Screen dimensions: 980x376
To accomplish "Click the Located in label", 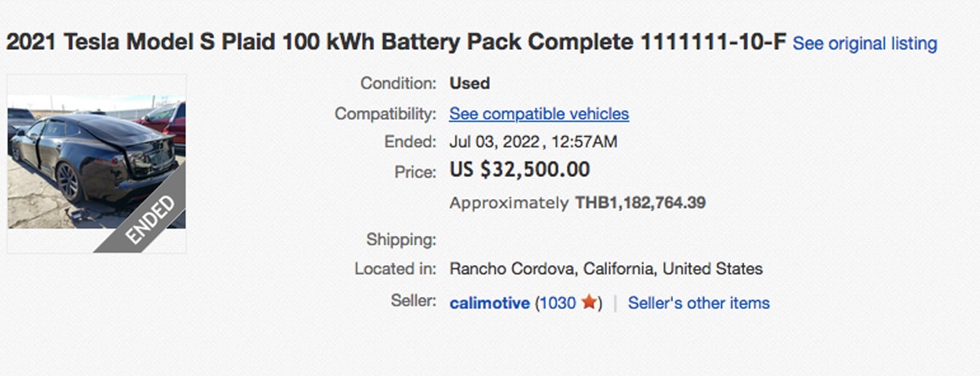I will 395,268.
